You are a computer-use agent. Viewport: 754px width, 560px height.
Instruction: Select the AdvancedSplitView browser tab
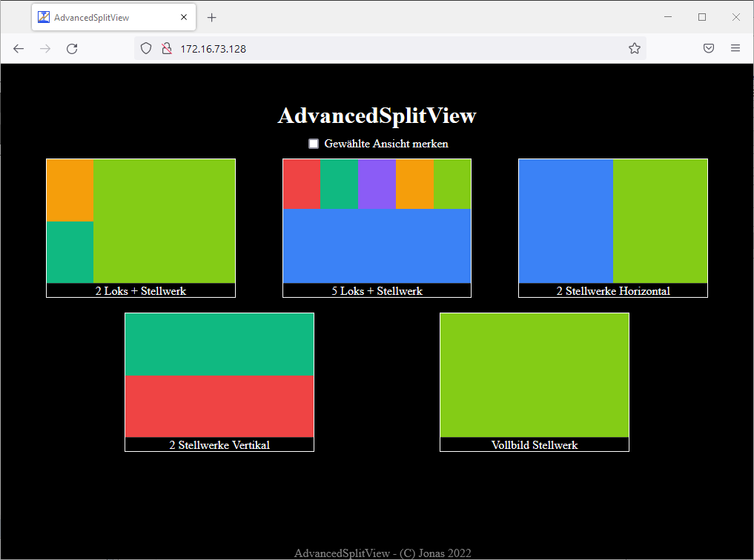click(104, 18)
